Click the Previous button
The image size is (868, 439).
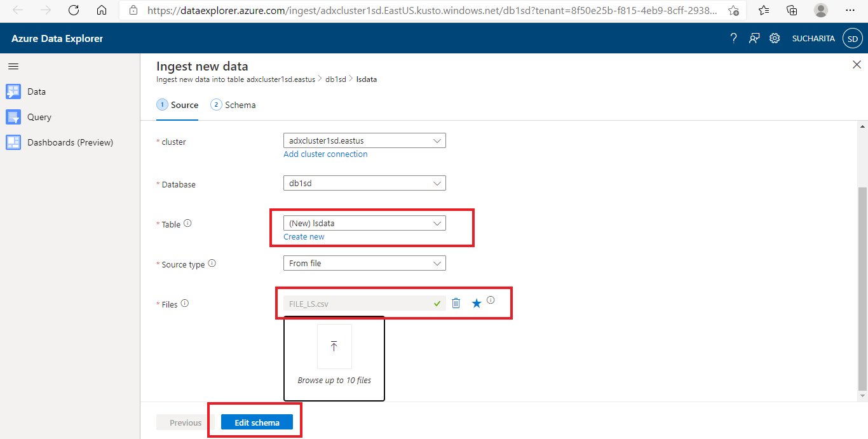(x=186, y=422)
